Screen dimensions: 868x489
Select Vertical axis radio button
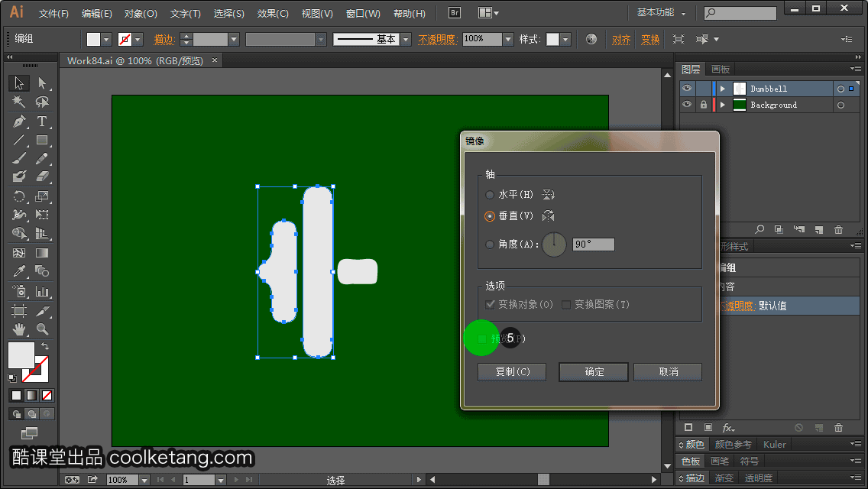[x=489, y=216]
